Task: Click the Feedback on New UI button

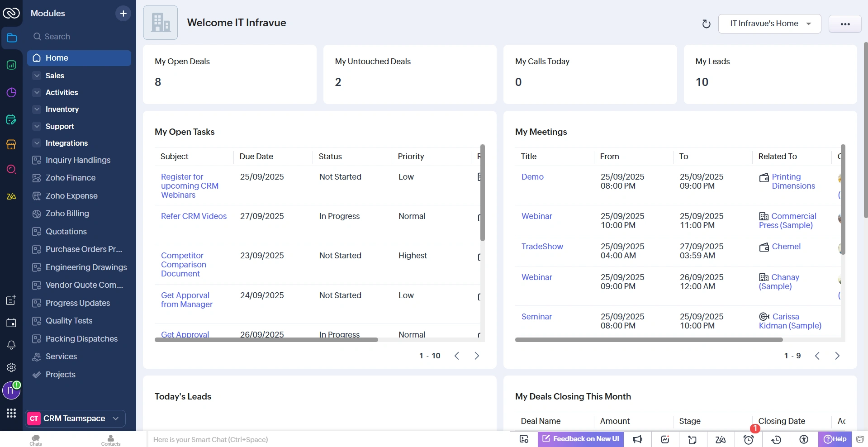Action: 580,439
